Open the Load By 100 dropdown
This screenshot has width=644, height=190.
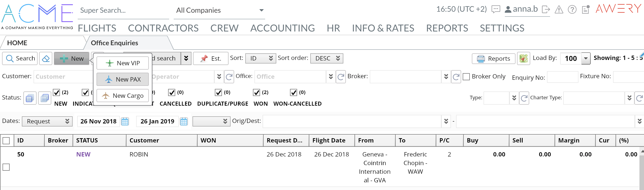pyautogui.click(x=586, y=58)
